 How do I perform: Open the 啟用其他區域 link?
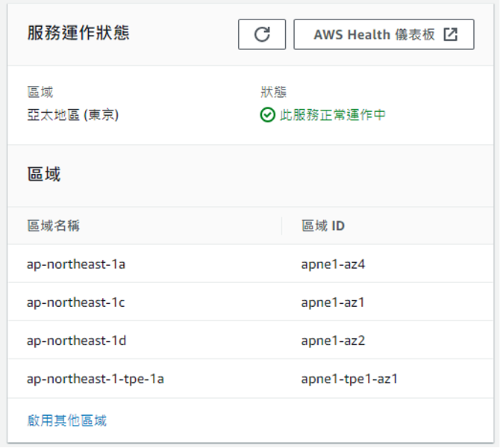(67, 420)
